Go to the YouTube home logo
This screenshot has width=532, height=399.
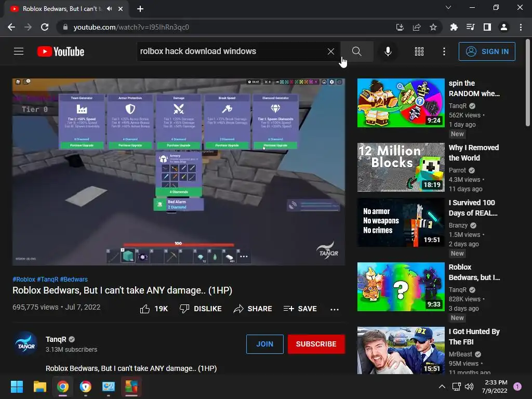tap(61, 51)
